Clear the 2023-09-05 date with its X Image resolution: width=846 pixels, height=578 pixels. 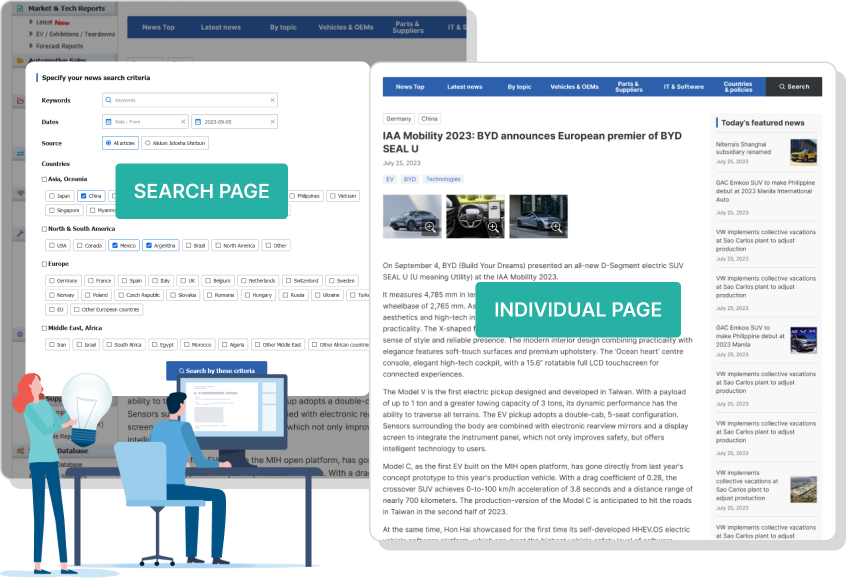(x=272, y=122)
